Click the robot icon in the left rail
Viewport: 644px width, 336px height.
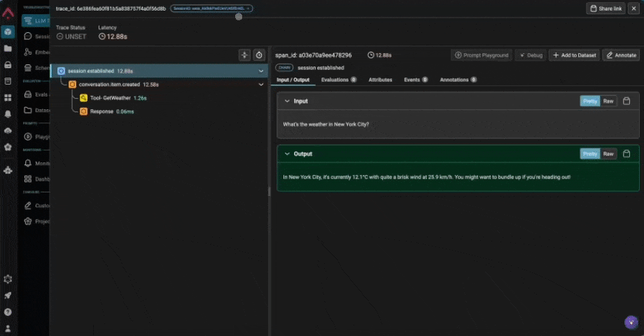tap(8, 170)
